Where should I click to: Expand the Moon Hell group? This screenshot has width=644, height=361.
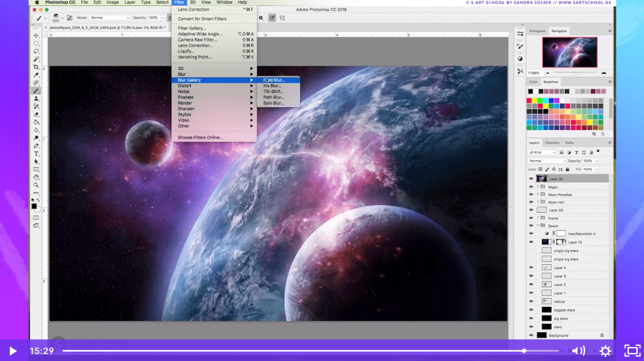click(x=538, y=202)
